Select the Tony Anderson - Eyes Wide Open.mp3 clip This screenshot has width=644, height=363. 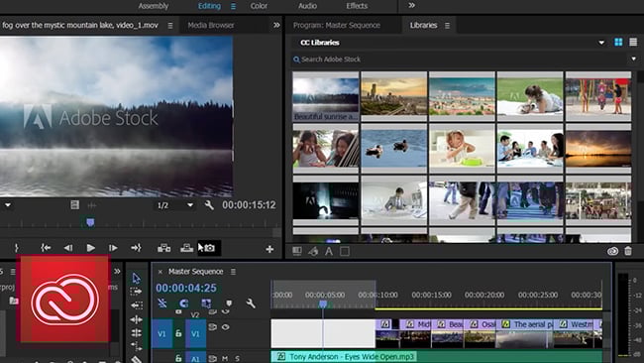[x=436, y=356]
